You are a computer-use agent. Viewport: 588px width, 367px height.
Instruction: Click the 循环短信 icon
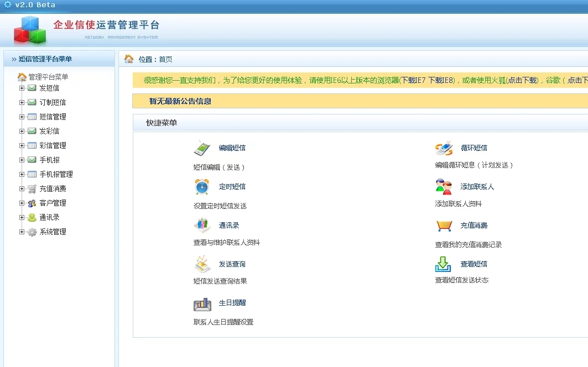pyautogui.click(x=444, y=148)
